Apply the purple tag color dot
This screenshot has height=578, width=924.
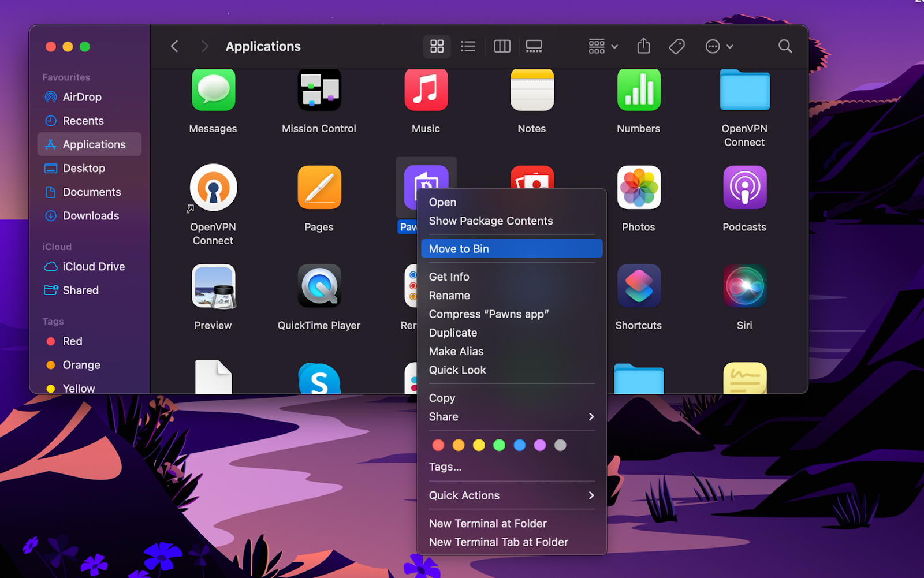tap(540, 445)
